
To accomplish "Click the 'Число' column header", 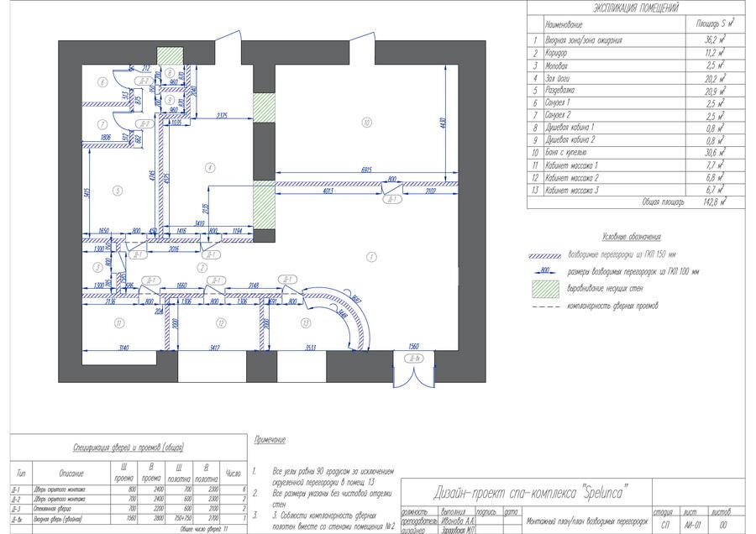I will [233, 474].
